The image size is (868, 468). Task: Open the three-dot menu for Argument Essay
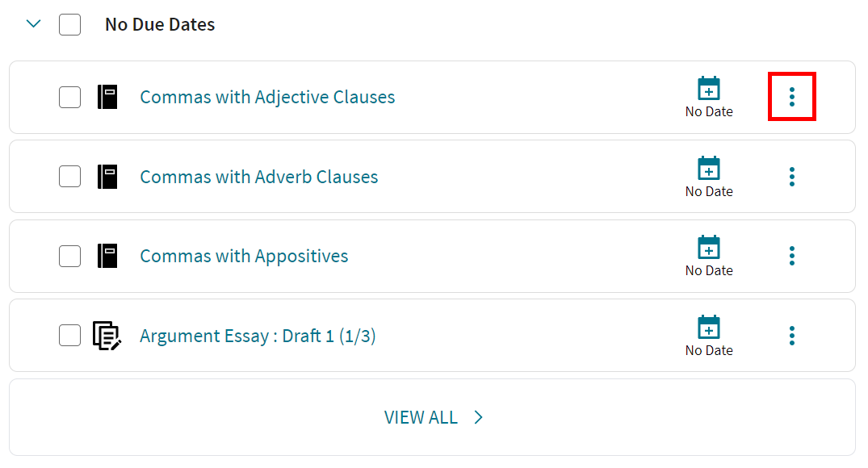(x=791, y=335)
